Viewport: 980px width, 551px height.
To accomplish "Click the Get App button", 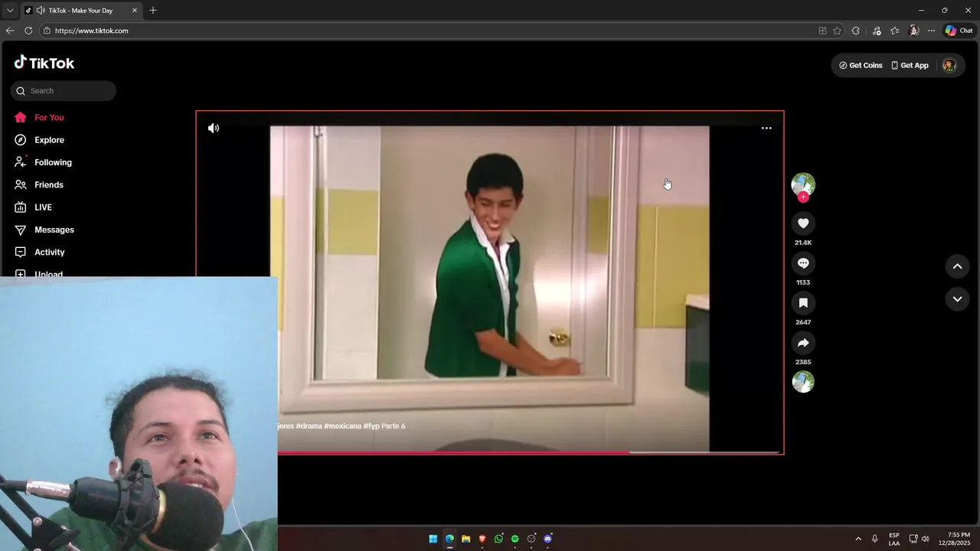I will pyautogui.click(x=910, y=66).
